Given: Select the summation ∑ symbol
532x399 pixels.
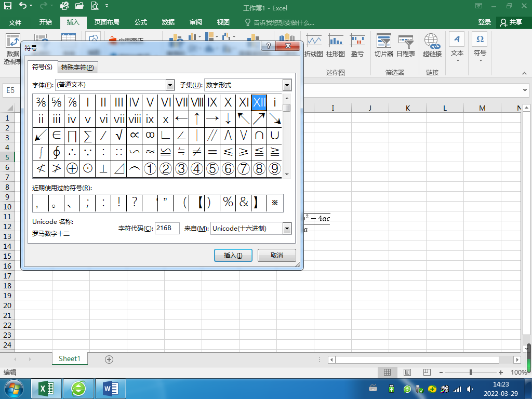Looking at the screenshot, I should [x=88, y=136].
